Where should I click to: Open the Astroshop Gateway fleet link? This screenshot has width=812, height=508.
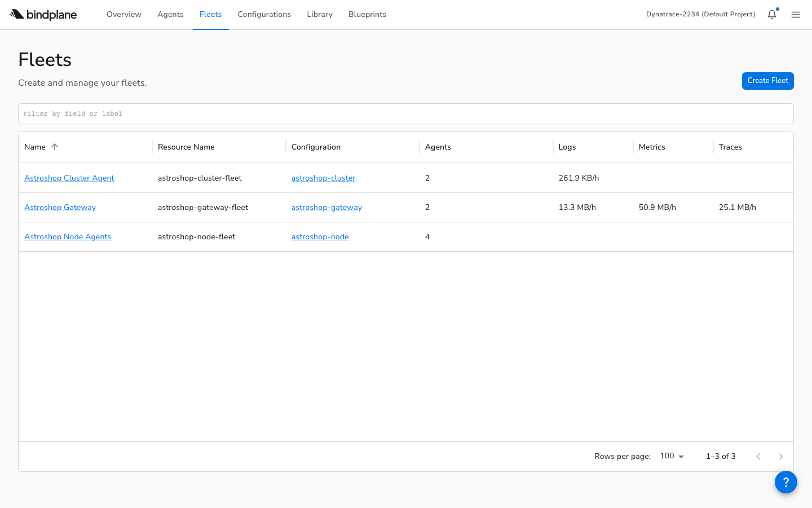coord(60,207)
